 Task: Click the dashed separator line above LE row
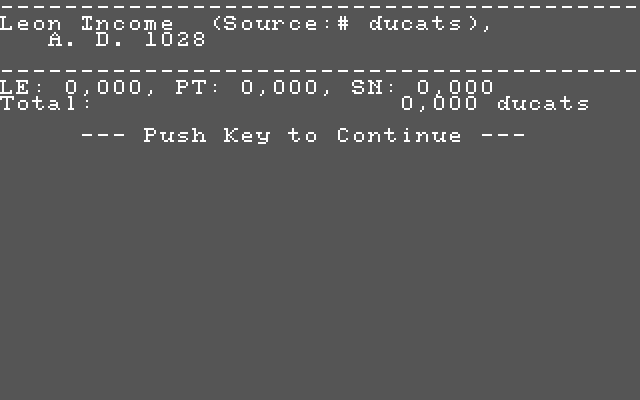tap(320, 71)
